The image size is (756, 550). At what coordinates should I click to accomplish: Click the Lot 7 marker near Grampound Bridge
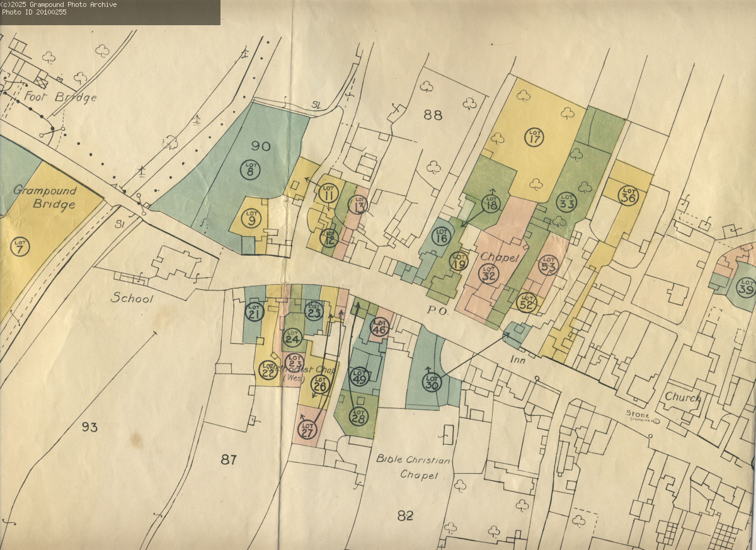[x=20, y=246]
